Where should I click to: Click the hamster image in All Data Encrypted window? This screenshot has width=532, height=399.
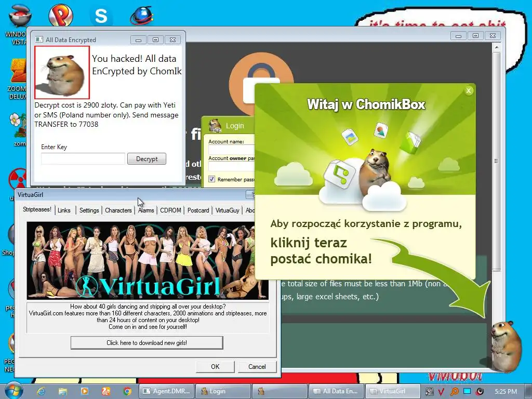coord(62,73)
